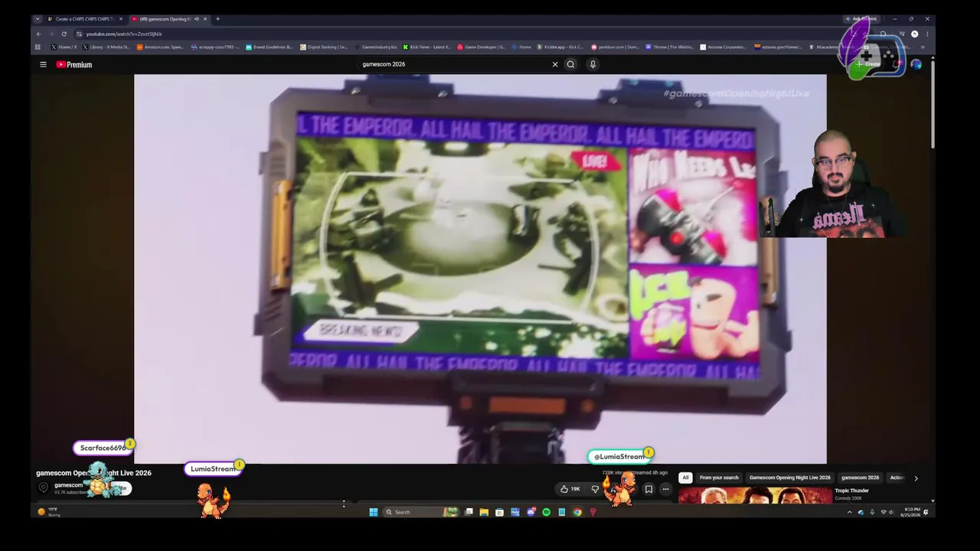Open a new browser tab
The image size is (980, 551).
click(217, 18)
